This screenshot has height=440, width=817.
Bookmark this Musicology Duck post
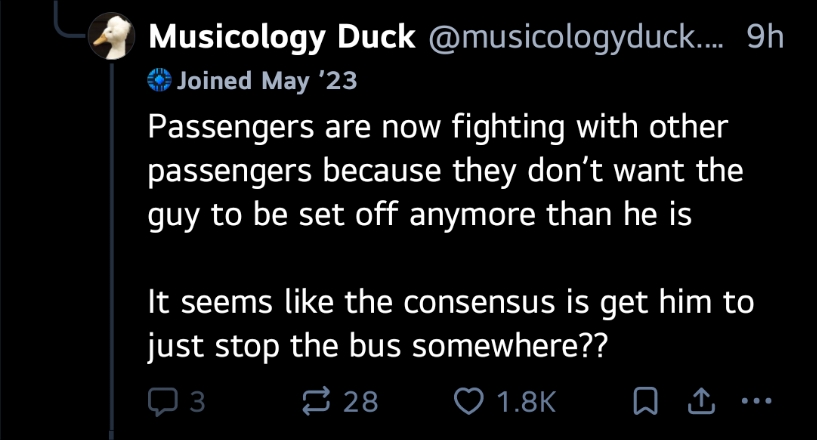645,401
